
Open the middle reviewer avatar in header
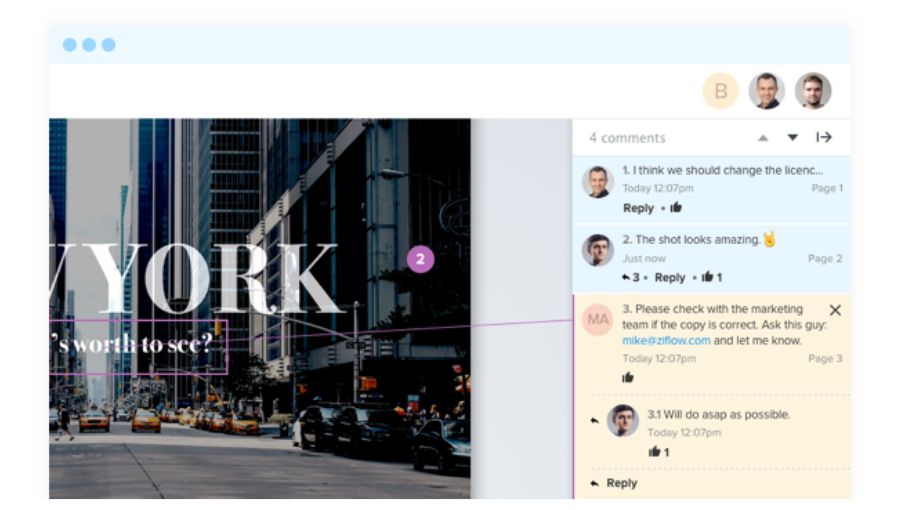[767, 91]
